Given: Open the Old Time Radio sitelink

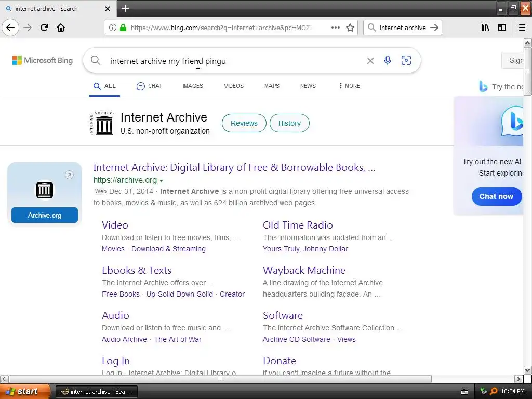Looking at the screenshot, I should (298, 225).
